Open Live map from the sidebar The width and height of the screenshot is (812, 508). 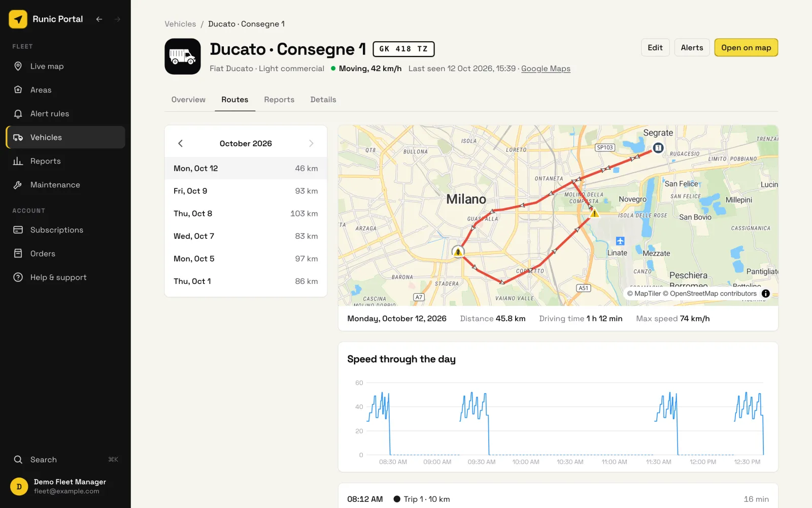65,66
